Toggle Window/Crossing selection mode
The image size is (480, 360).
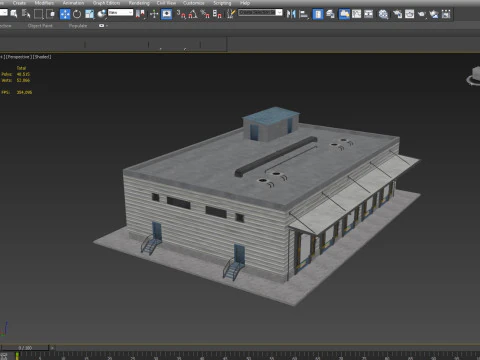[x=51, y=14]
